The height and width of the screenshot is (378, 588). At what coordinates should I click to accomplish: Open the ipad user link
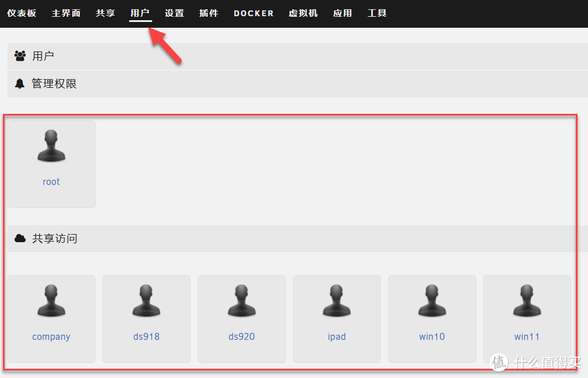point(337,337)
